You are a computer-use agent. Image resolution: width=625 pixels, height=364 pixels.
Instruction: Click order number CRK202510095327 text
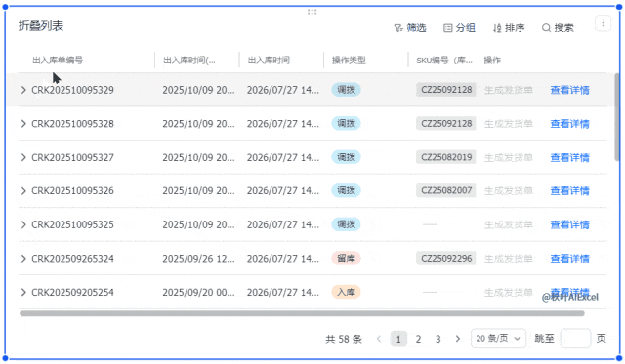point(72,158)
